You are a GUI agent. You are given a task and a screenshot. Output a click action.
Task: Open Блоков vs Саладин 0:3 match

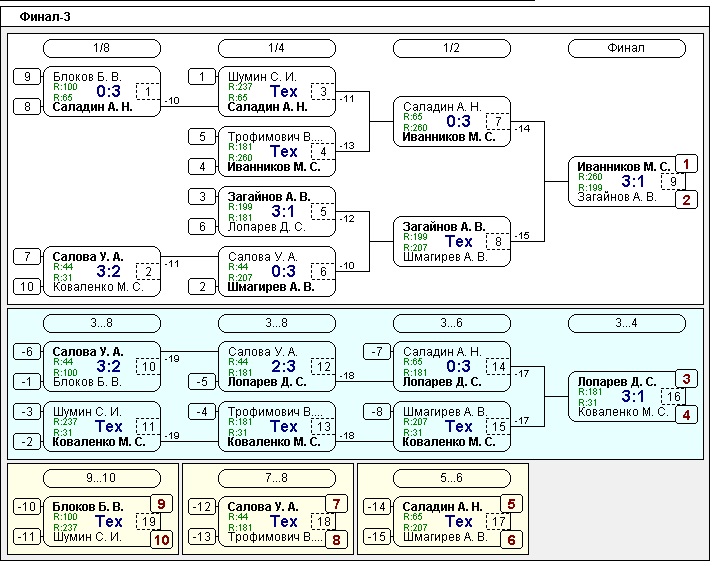click(101, 91)
